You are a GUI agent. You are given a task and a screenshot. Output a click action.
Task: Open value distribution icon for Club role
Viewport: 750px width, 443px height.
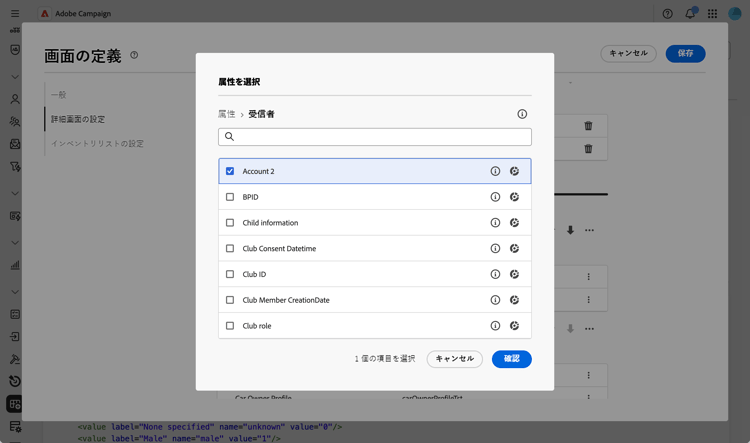coord(514,326)
